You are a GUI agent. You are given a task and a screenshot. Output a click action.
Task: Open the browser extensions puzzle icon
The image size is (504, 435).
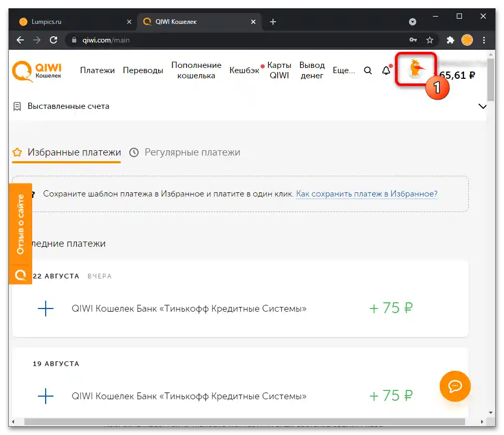(x=451, y=40)
